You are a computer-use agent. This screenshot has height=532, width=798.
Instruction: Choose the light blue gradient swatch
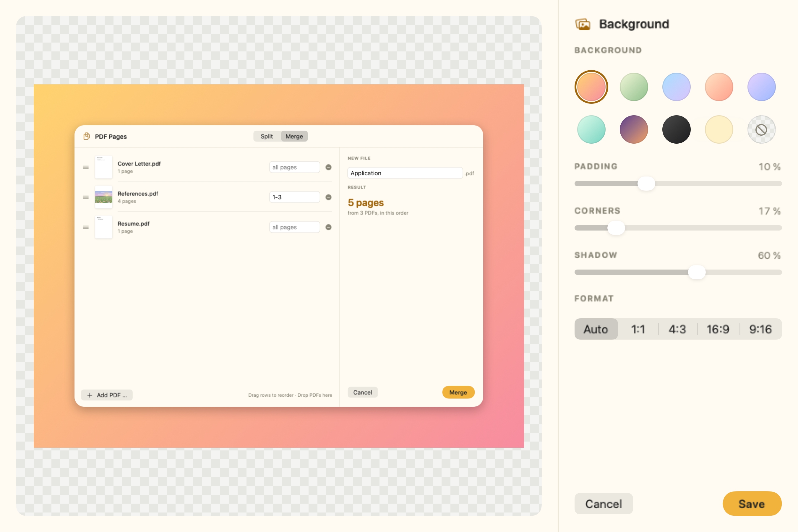[676, 87]
